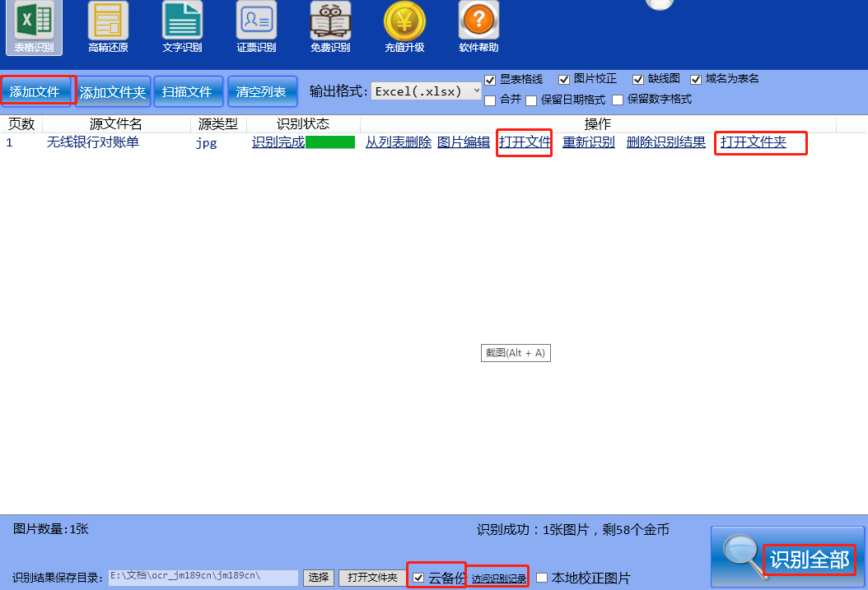Image resolution: width=868 pixels, height=590 pixels.
Task: Choose the 免费识别 free recognition icon
Action: 330,26
